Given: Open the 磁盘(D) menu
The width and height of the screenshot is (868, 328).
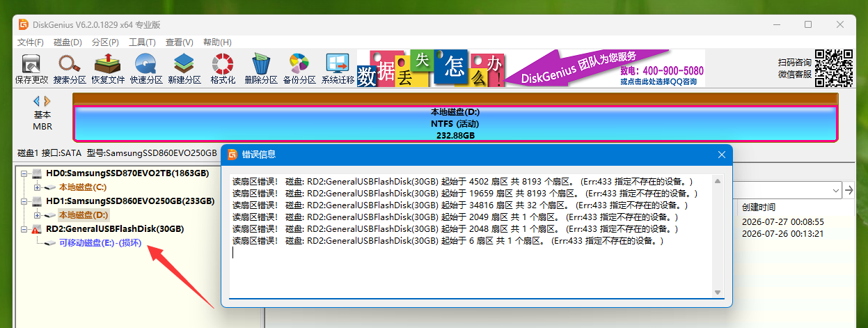Looking at the screenshot, I should [x=68, y=42].
